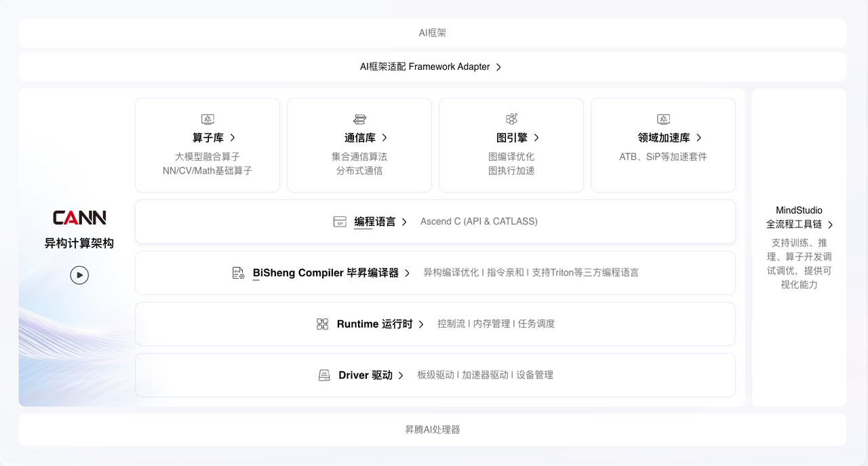Click the 图引擎 icon

click(511, 119)
